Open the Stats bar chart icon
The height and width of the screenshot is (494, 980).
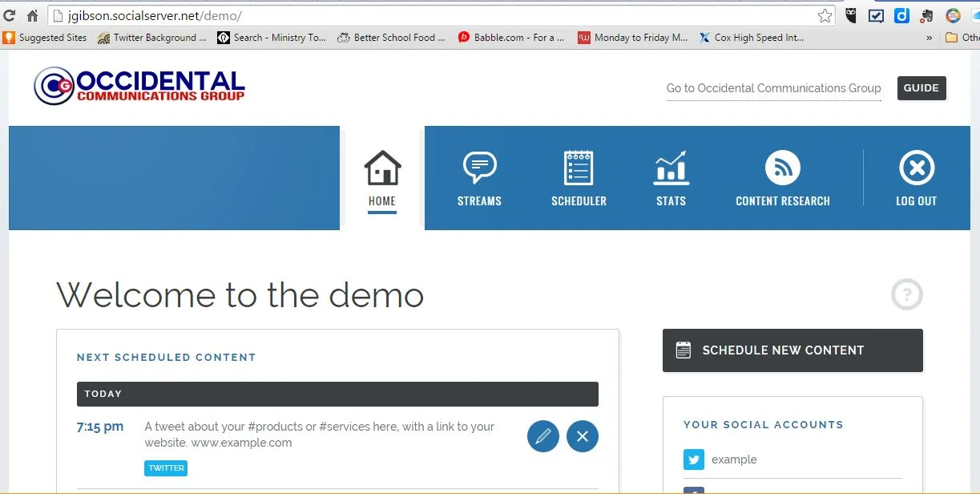(x=671, y=168)
